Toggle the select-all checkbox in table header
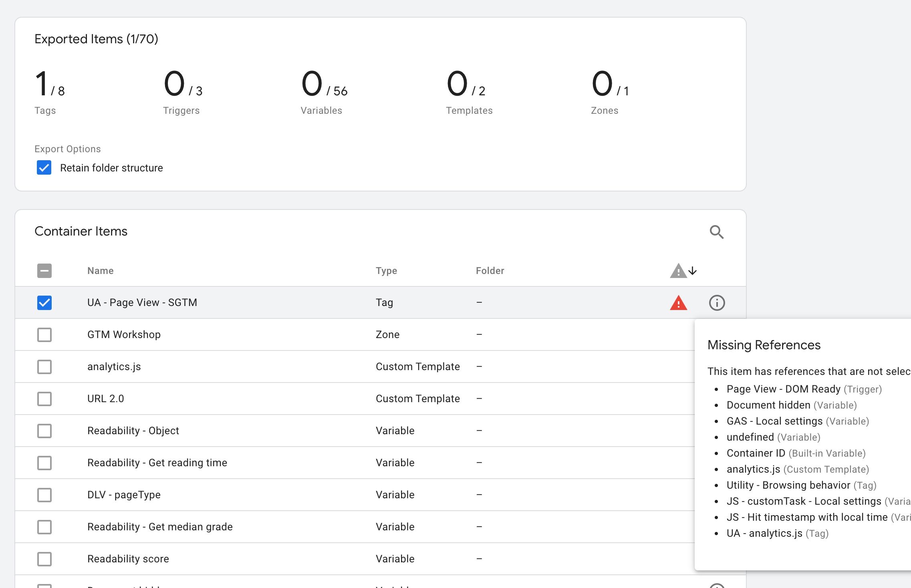Viewport: 911px width, 588px height. click(44, 271)
